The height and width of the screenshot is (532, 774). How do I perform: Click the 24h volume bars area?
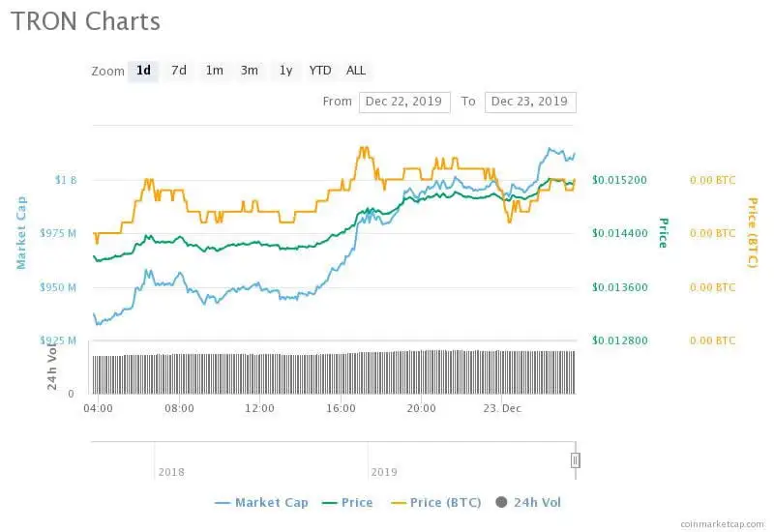pyautogui.click(x=334, y=373)
